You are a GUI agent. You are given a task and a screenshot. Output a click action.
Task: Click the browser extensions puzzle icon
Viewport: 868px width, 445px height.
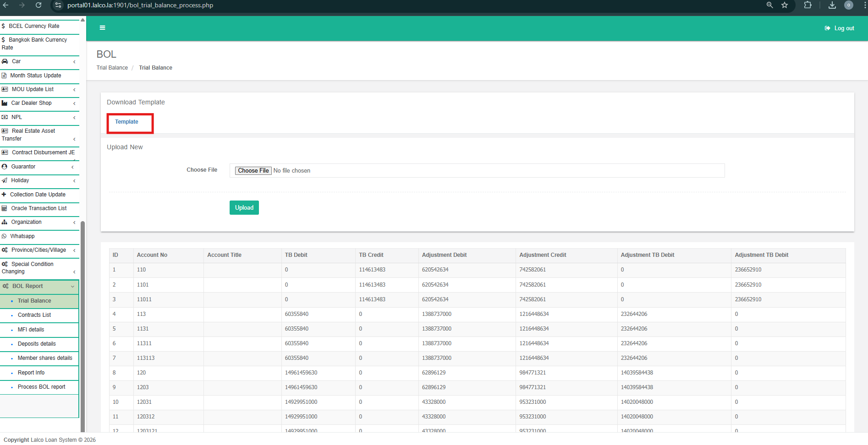pos(808,5)
